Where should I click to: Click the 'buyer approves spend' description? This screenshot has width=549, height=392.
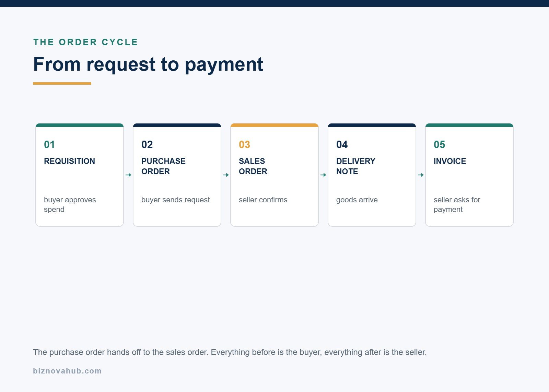70,204
